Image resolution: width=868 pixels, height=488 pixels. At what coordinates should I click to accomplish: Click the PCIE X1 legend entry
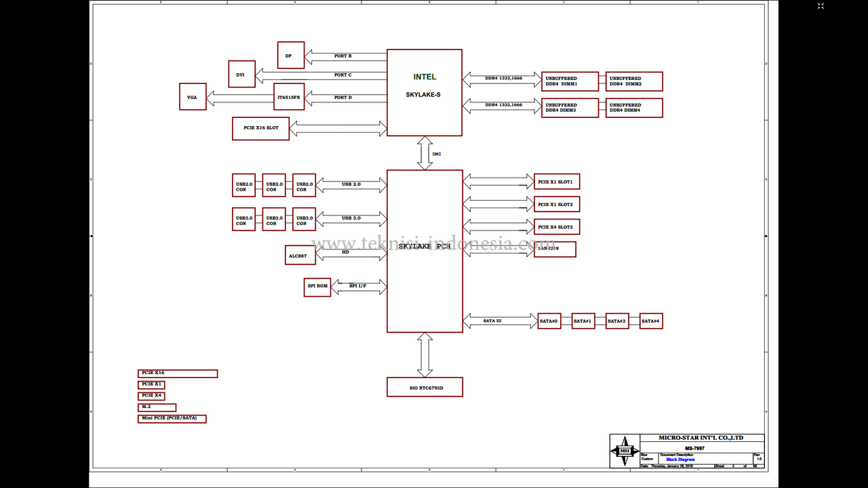point(151,384)
